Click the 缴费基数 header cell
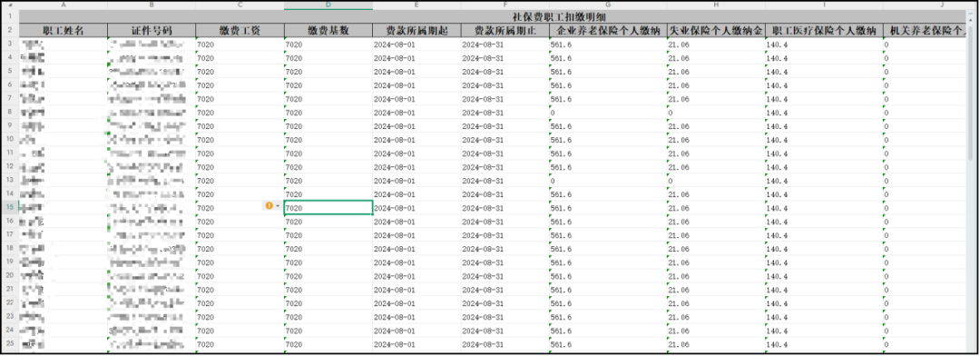 tap(328, 30)
